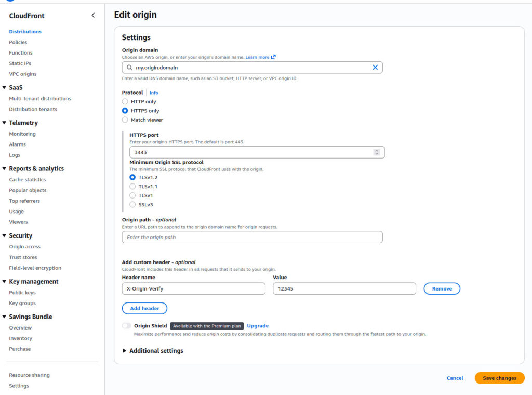Image resolution: width=532 pixels, height=395 pixels.
Task: Select the HTTP only protocol option
Action: tap(125, 102)
